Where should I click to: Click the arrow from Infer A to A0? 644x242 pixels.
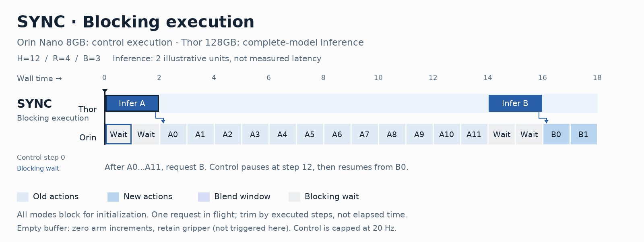click(160, 118)
